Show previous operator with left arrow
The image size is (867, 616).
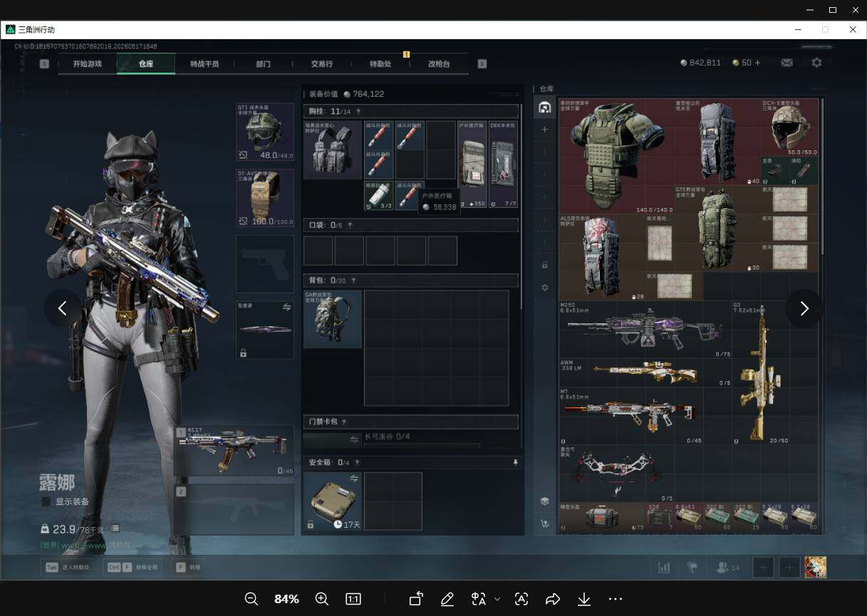coord(63,308)
